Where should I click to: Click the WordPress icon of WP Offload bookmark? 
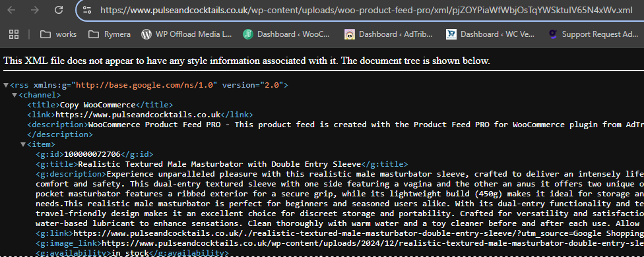[146, 34]
